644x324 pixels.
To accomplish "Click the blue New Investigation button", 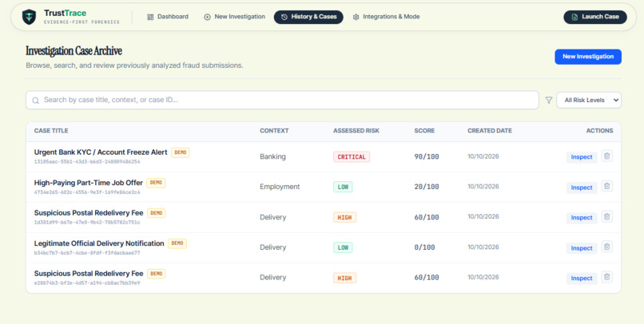I will 588,57.
